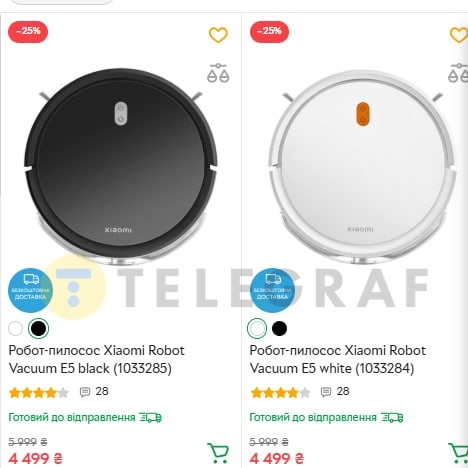Viewport: 468px width, 468px height.
Task: Click star rating of black vacuum
Action: 39,393
